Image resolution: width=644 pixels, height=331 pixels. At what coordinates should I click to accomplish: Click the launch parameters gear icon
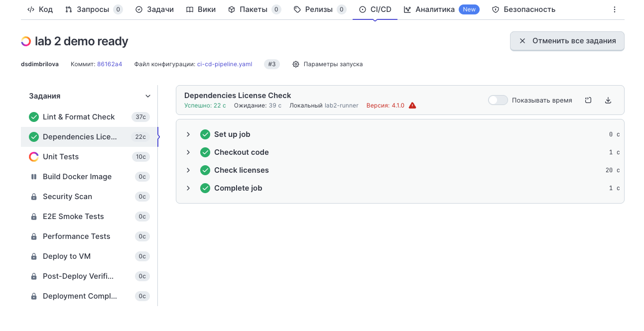pos(296,64)
